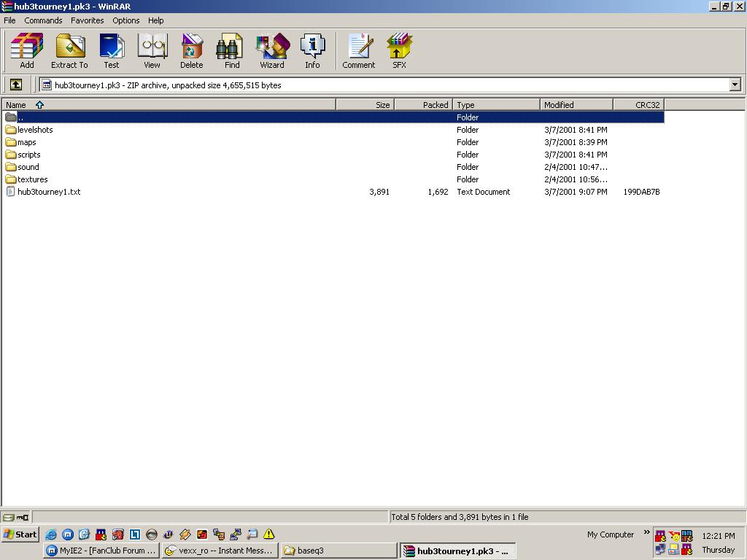Switch to the vexx_ro Instant Message window
This screenshot has height=560, width=747.
pyautogui.click(x=220, y=551)
